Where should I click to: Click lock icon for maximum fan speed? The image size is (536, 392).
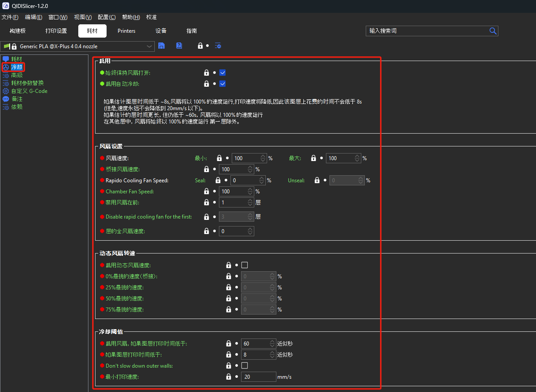coord(314,158)
